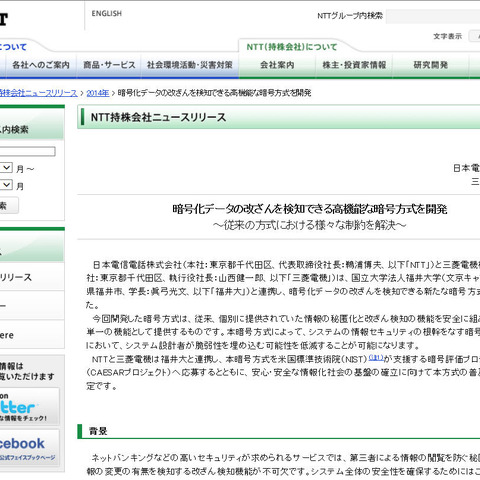Open 株主・投資家情報 menu item
Image resolution: width=480 pixels, height=480 pixels.
pyautogui.click(x=354, y=65)
